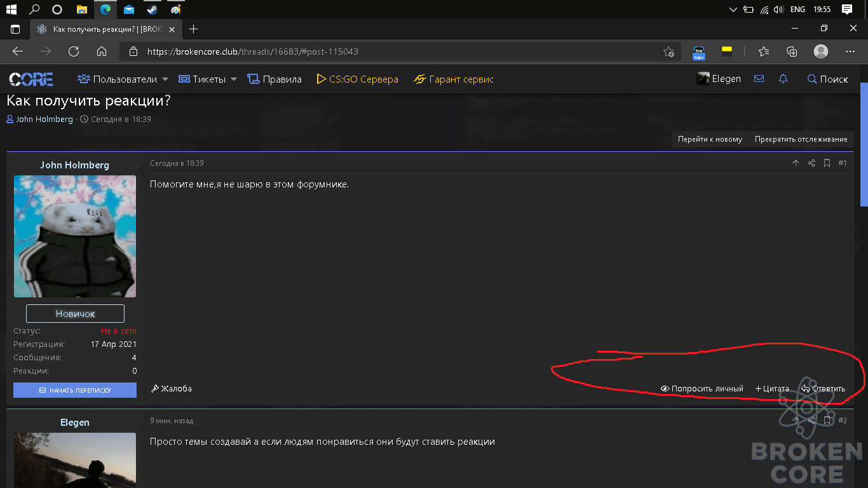Open network Wi-Fi tray icon
Image resolution: width=868 pixels, height=488 pixels.
tap(764, 10)
